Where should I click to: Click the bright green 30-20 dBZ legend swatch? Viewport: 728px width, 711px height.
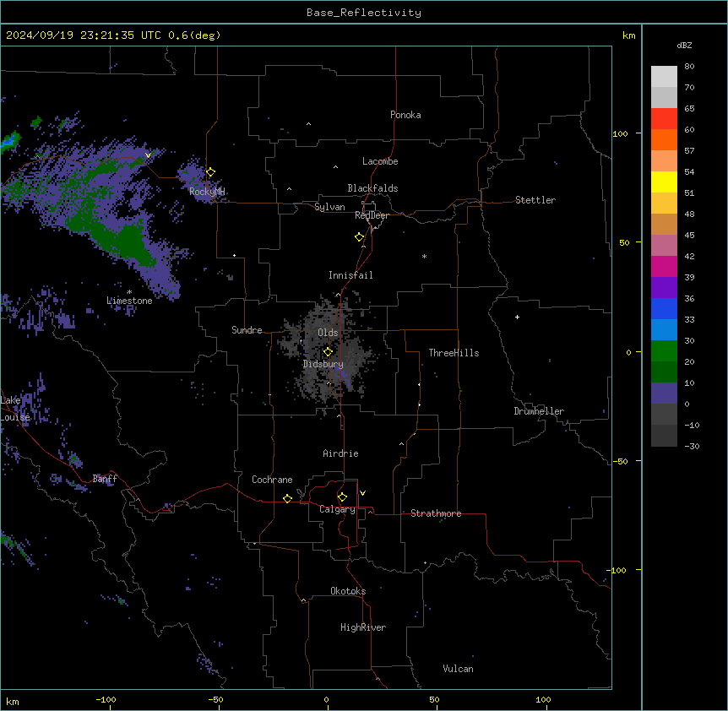click(x=664, y=351)
